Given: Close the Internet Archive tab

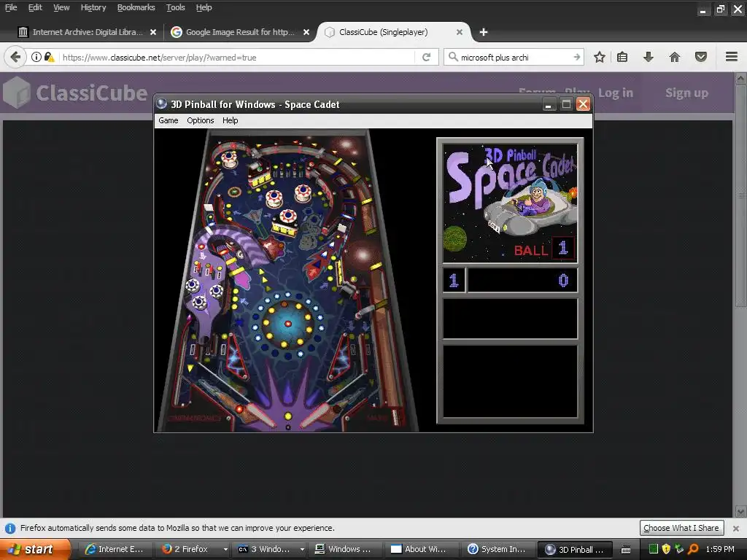Looking at the screenshot, I should click(x=153, y=32).
